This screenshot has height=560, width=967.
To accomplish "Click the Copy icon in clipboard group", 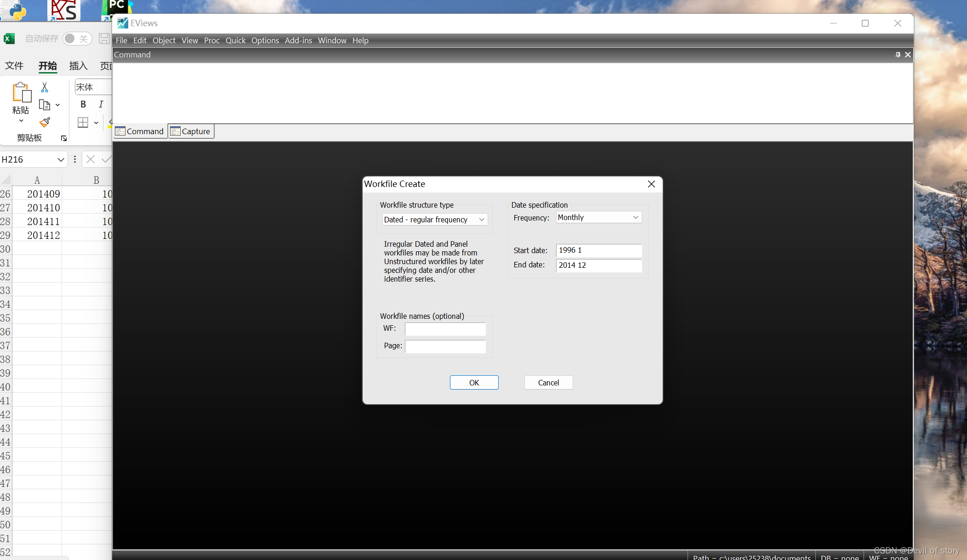I will tap(45, 105).
